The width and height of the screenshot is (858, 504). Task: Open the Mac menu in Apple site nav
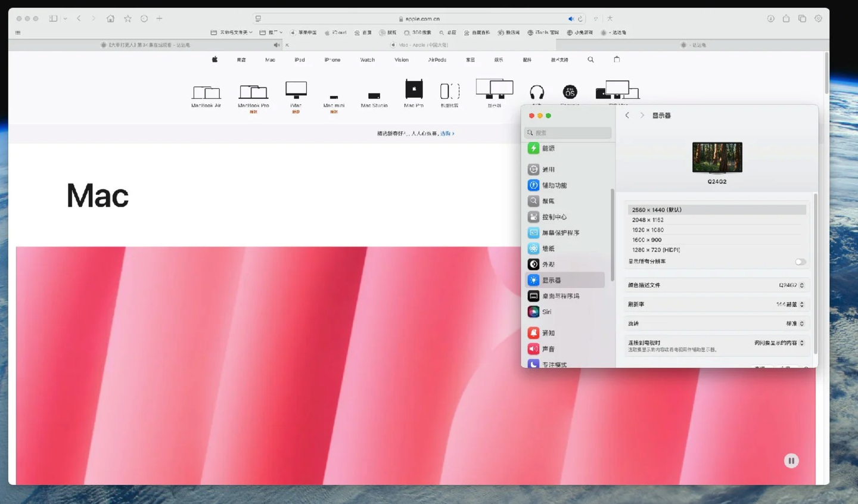270,60
